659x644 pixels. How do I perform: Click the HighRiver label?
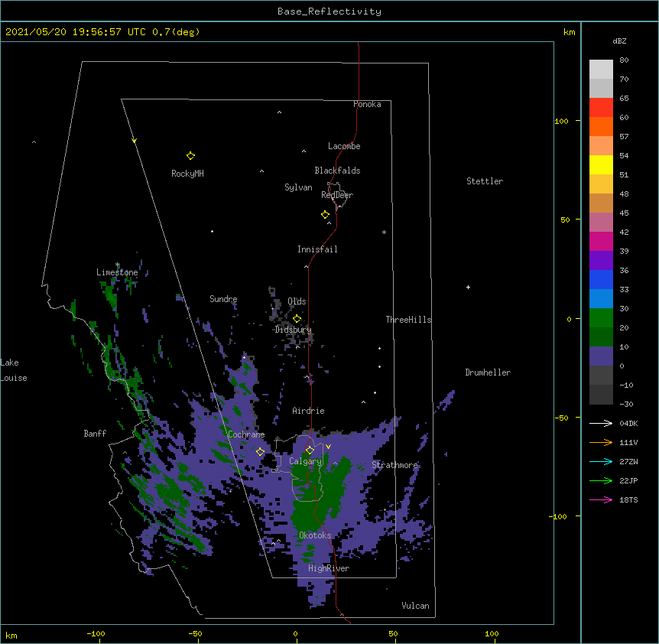point(329,568)
